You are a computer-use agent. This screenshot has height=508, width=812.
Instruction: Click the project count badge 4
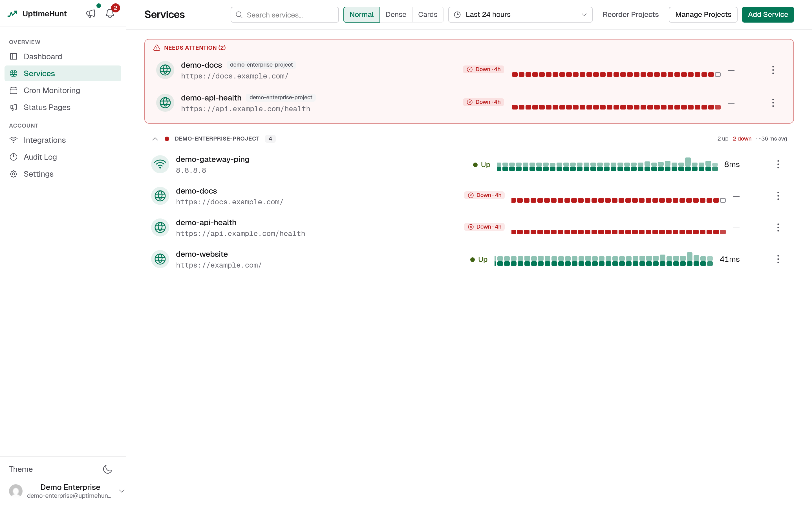point(270,139)
